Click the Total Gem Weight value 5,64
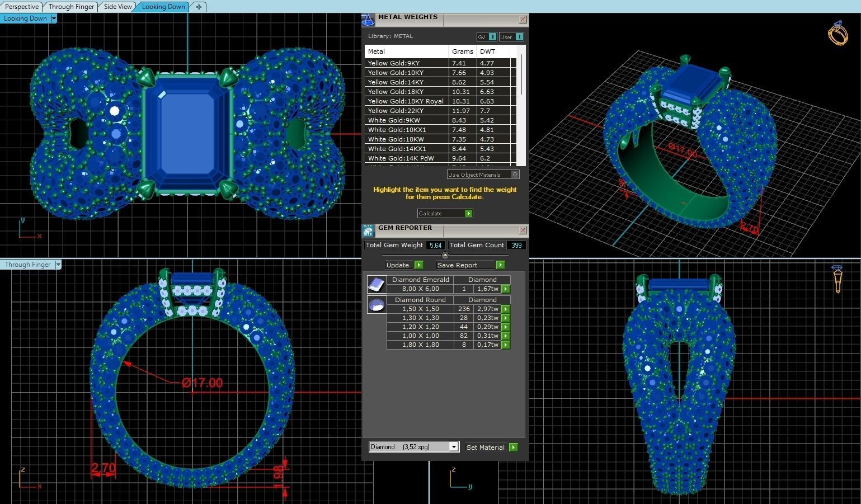The height and width of the screenshot is (504, 861). click(x=435, y=245)
